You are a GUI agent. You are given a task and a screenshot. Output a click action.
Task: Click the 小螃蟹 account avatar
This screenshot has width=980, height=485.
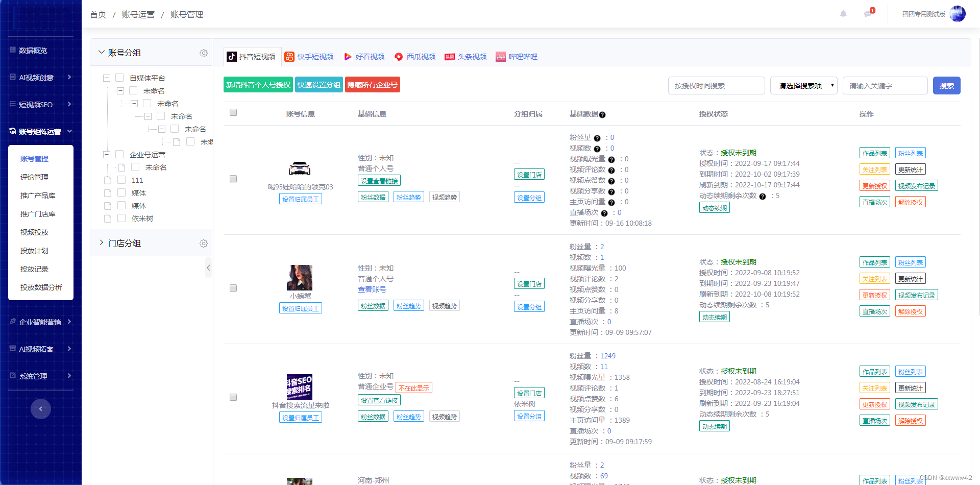click(x=300, y=278)
